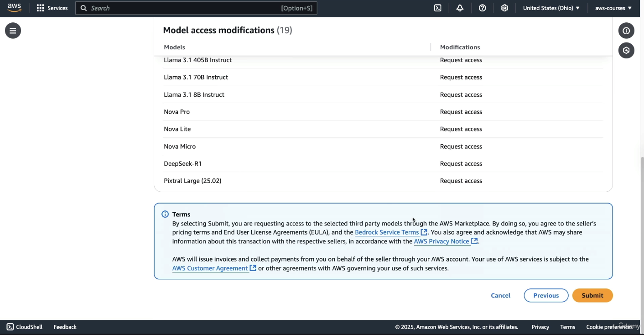Open the hexagon-shaped panel icon below the info icon

(x=626, y=51)
